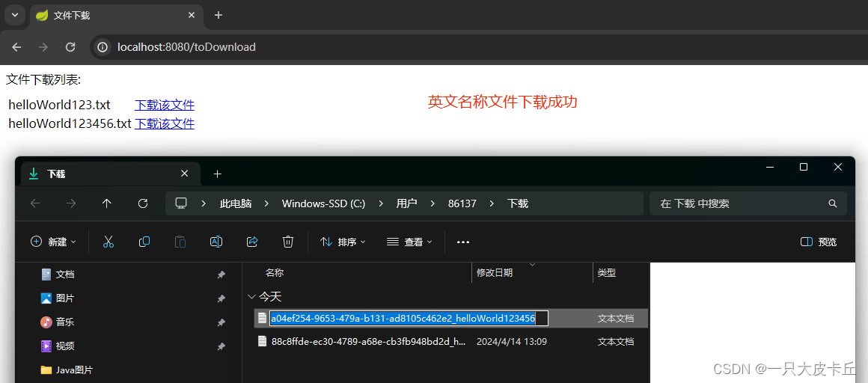Open a new browser tab

(218, 15)
